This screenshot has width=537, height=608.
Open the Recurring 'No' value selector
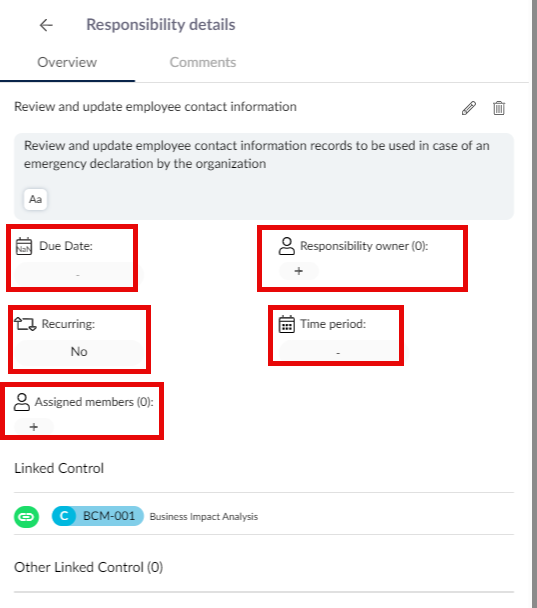(x=79, y=352)
